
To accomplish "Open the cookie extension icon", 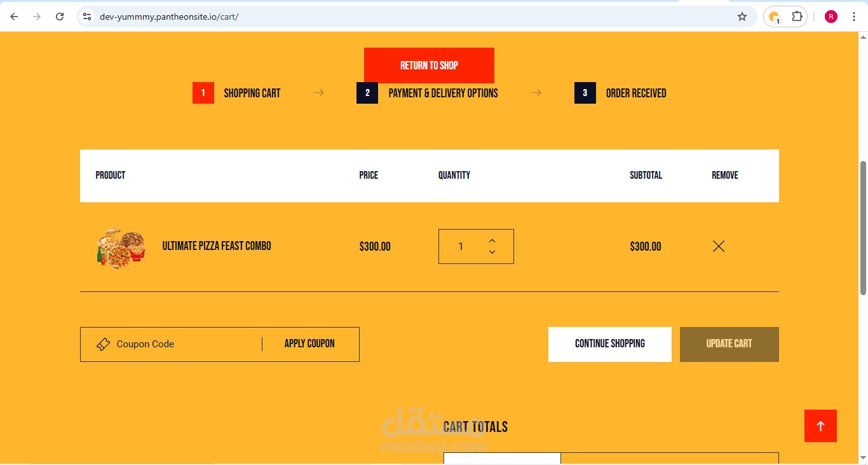I will pos(774,17).
